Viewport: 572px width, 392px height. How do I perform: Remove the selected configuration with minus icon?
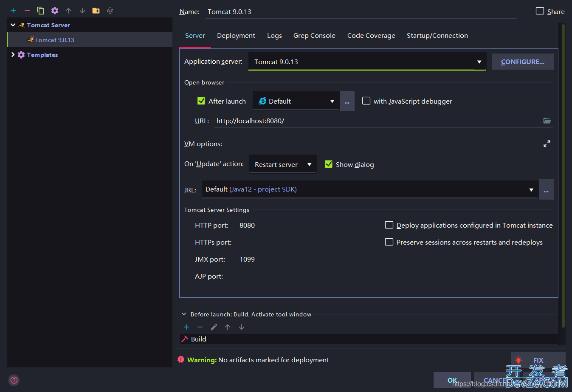point(27,11)
